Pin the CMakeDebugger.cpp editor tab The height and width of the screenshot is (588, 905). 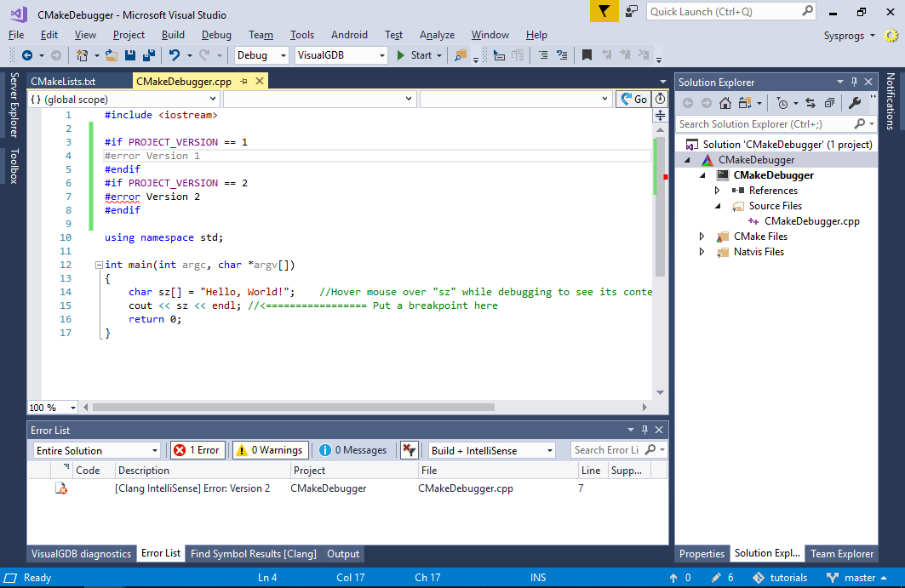[244, 82]
